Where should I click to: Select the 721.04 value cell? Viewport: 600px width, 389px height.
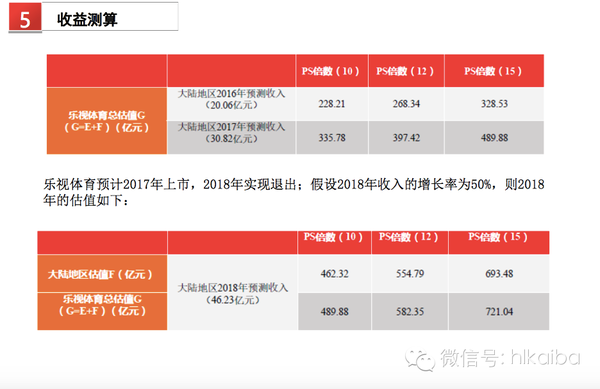pos(499,312)
